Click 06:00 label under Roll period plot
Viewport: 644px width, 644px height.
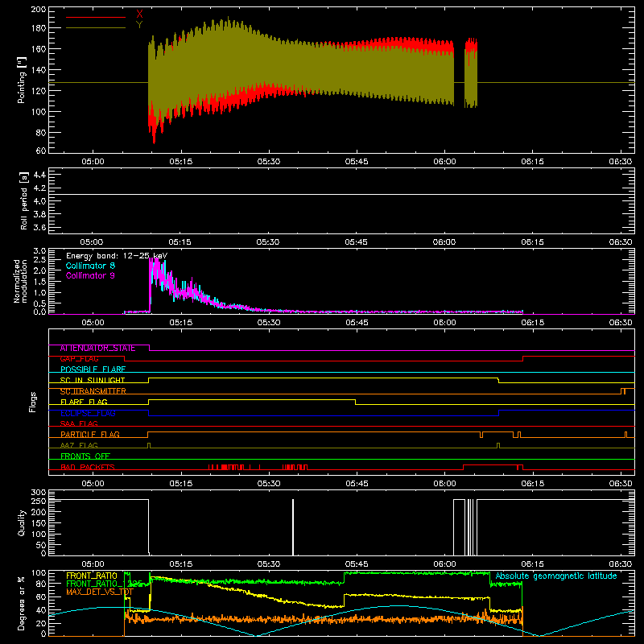pos(444,242)
